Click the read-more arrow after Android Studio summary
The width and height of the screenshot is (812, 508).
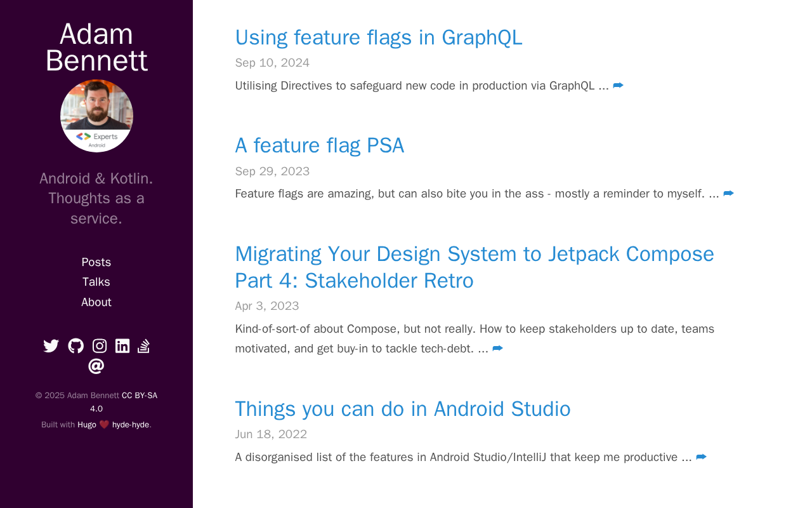701,457
